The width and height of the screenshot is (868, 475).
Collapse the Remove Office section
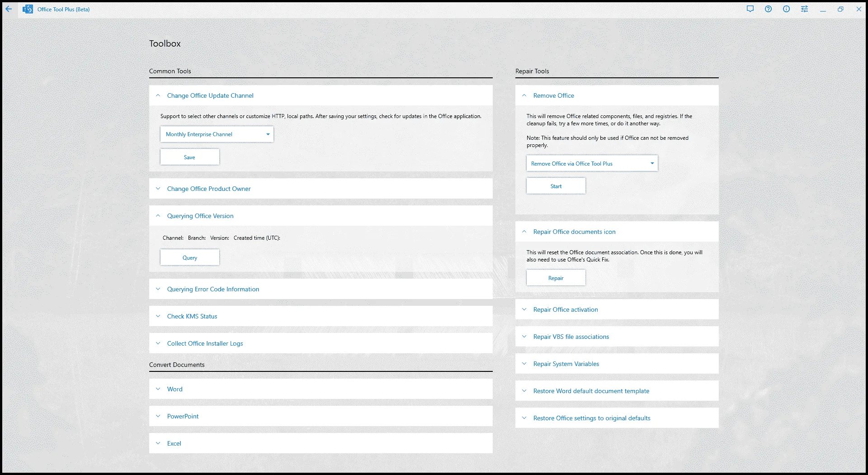[x=617, y=95]
